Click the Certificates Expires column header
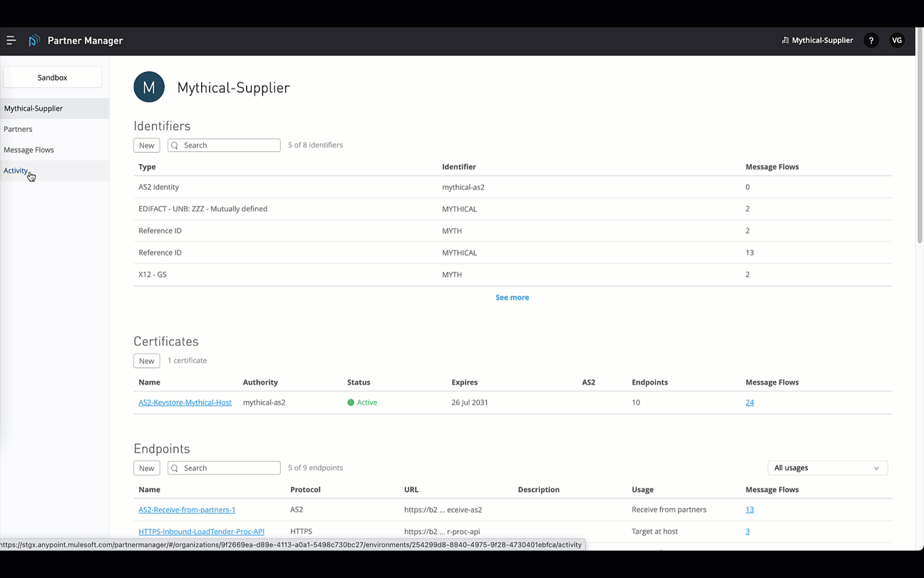924x578 pixels. tap(464, 382)
